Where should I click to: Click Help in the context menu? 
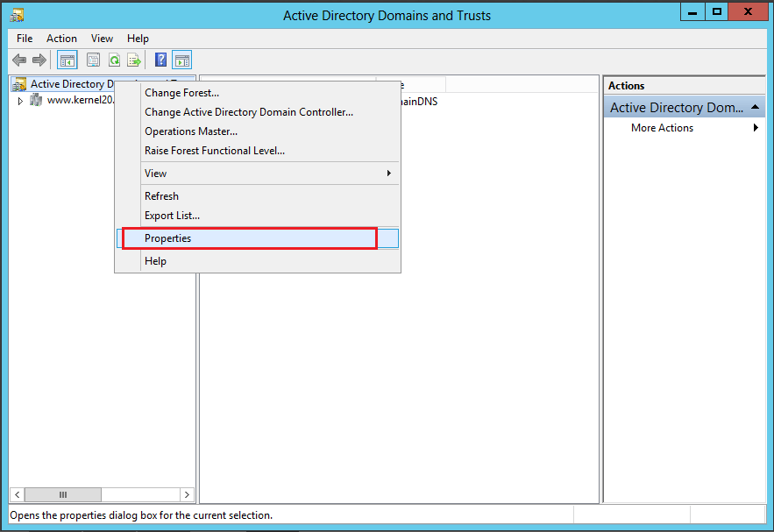(x=257, y=261)
